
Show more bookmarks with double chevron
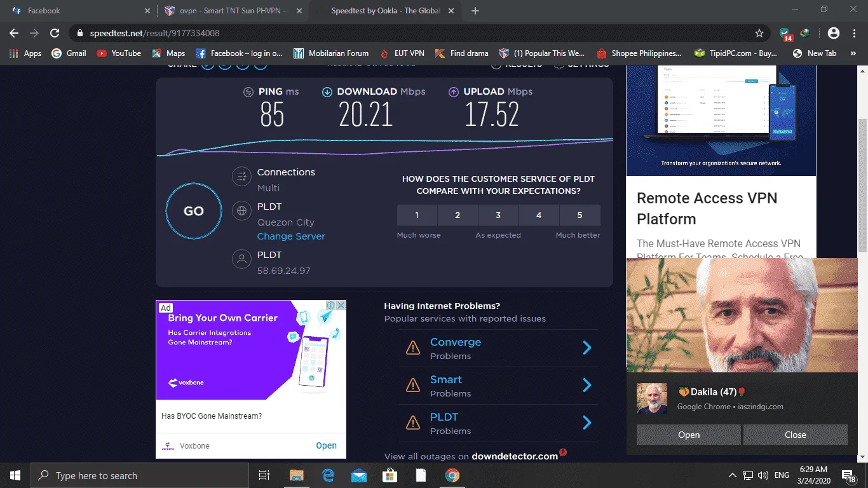(x=854, y=53)
